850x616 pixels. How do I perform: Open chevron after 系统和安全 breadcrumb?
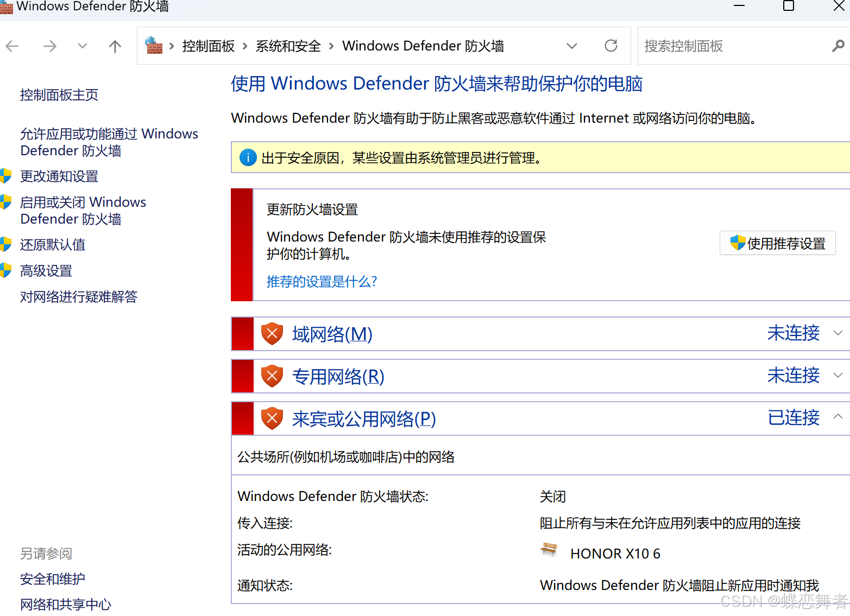(331, 46)
